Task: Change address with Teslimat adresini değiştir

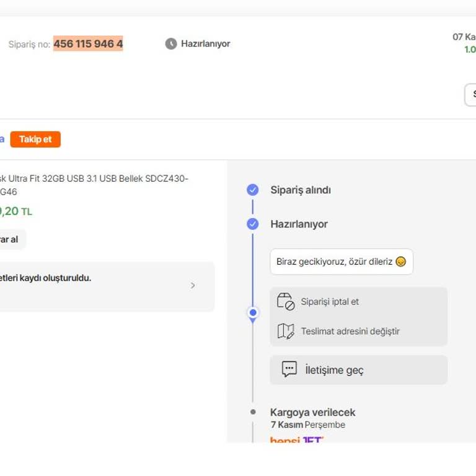Action: (x=350, y=331)
